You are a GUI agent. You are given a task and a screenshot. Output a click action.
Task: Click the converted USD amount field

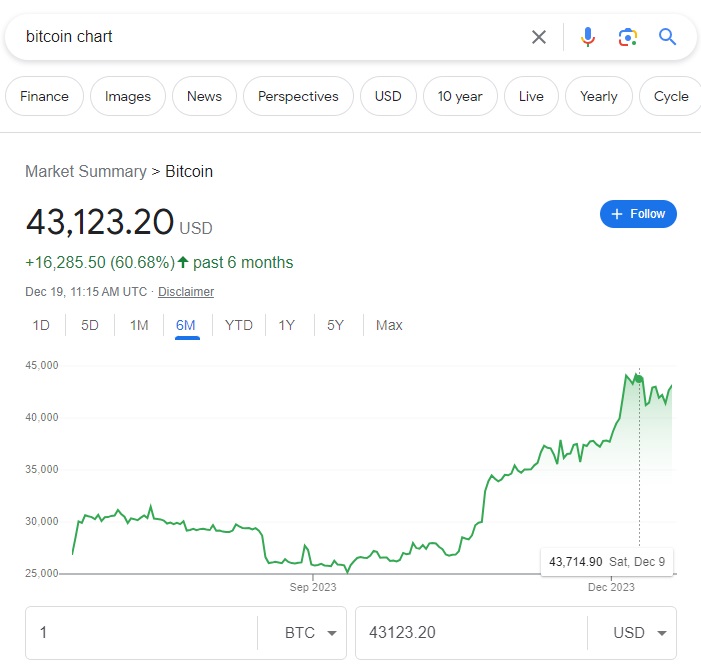[x=470, y=633]
